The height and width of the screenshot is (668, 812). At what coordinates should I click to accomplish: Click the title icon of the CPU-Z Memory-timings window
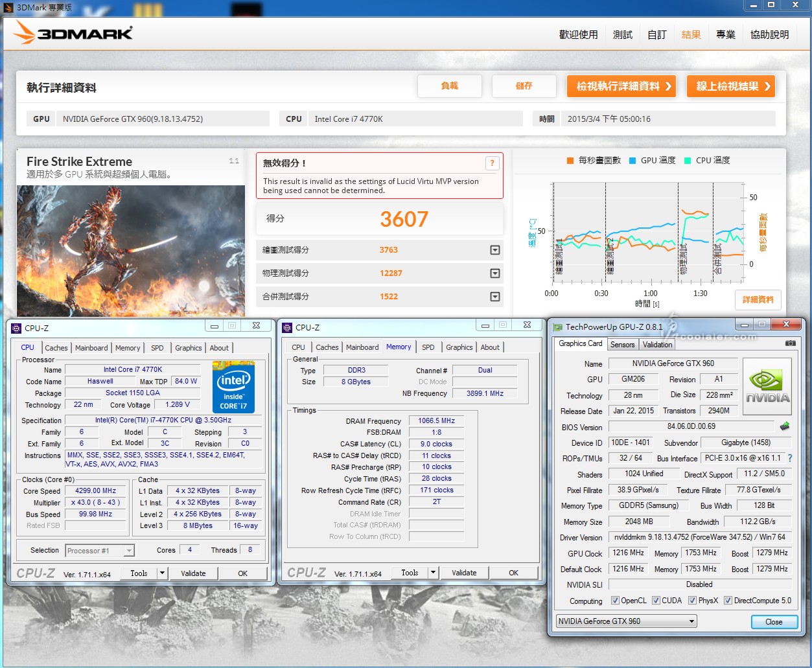pos(287,328)
